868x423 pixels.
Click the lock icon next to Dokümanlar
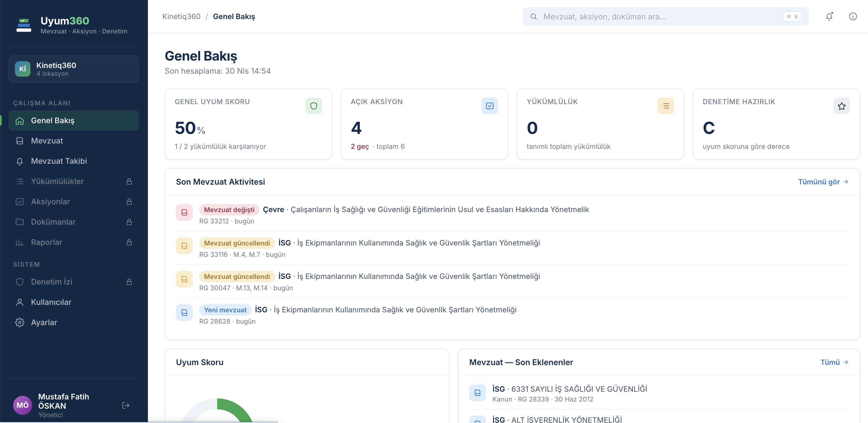click(129, 222)
